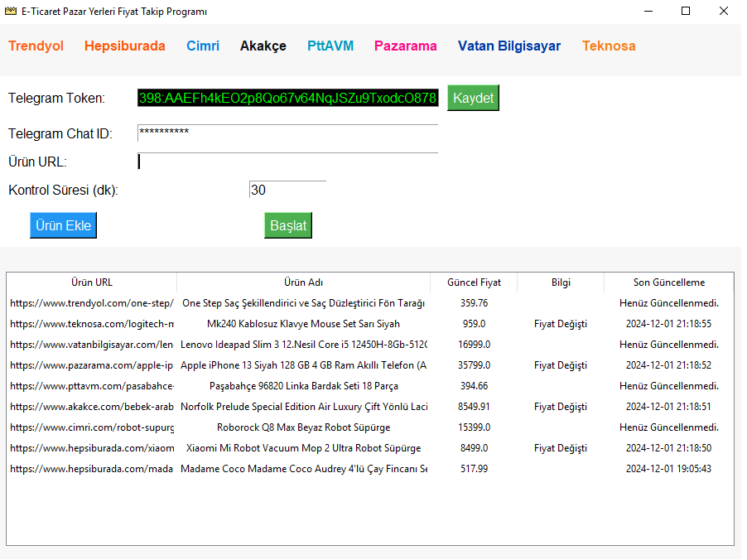747x560 pixels.
Task: Sort table by Ürün Adı column header
Action: 303,282
